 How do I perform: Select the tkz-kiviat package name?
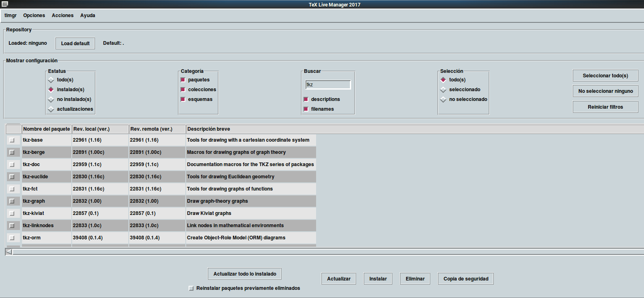click(x=33, y=213)
